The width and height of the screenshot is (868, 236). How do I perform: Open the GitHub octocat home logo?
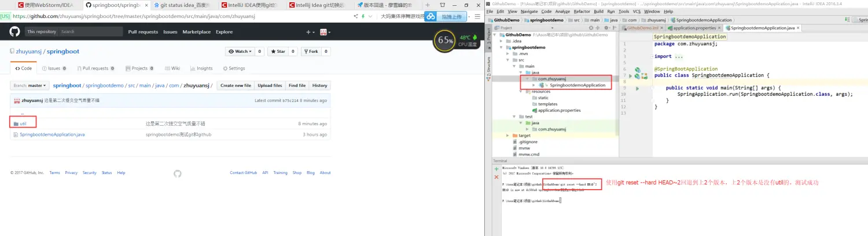[14, 32]
